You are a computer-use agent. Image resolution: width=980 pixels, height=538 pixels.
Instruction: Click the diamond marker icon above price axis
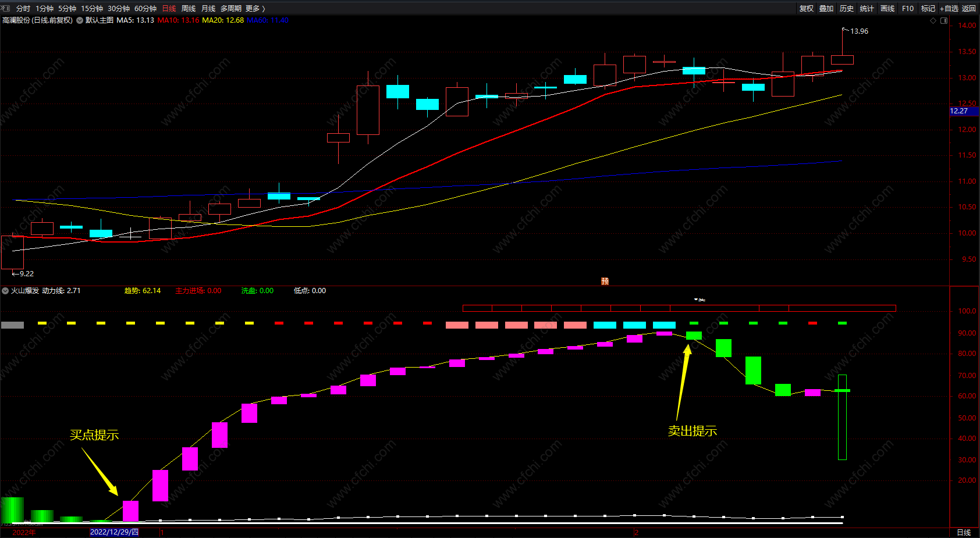tap(933, 20)
